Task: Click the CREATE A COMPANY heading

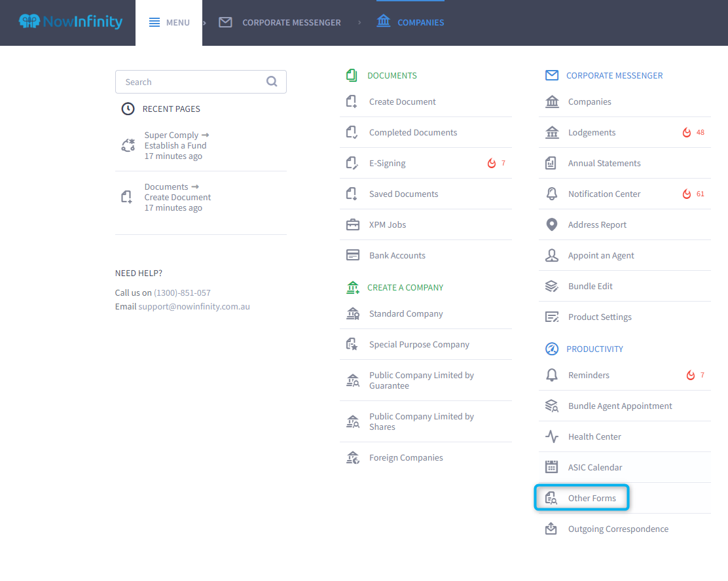Action: pyautogui.click(x=405, y=288)
